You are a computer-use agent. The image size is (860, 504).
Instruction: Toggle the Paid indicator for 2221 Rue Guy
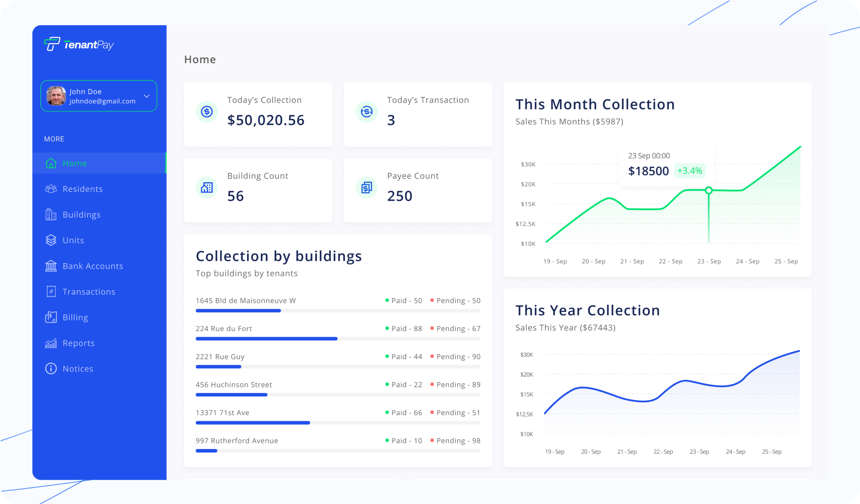388,356
